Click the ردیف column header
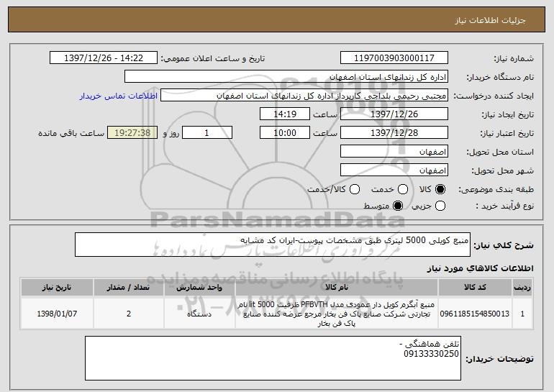The width and height of the screenshot is (554, 392). pyautogui.click(x=522, y=288)
